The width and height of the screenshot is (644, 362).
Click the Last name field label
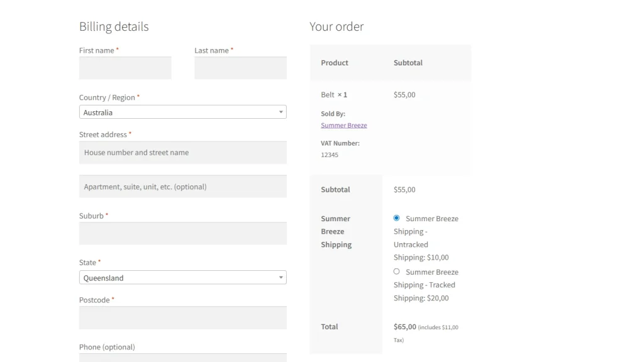coord(211,50)
